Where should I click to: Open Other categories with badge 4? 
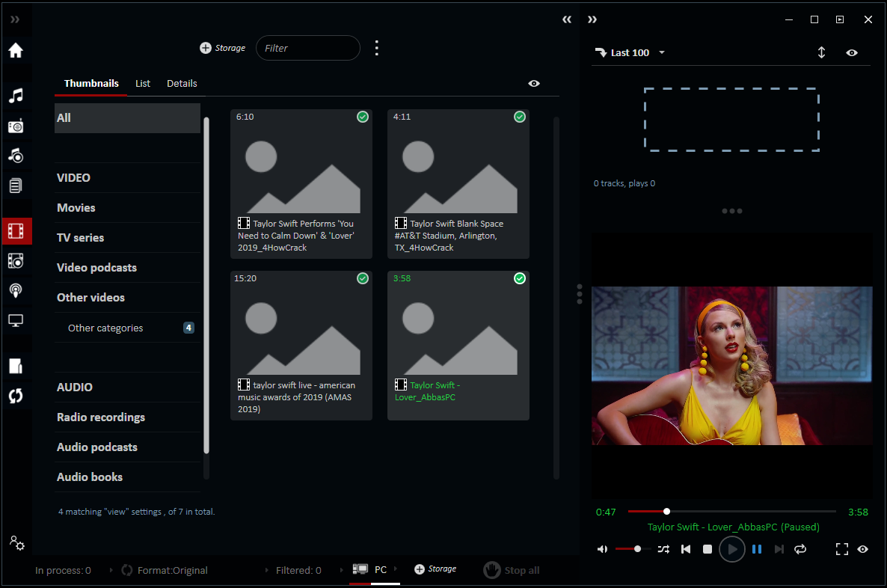(x=127, y=328)
